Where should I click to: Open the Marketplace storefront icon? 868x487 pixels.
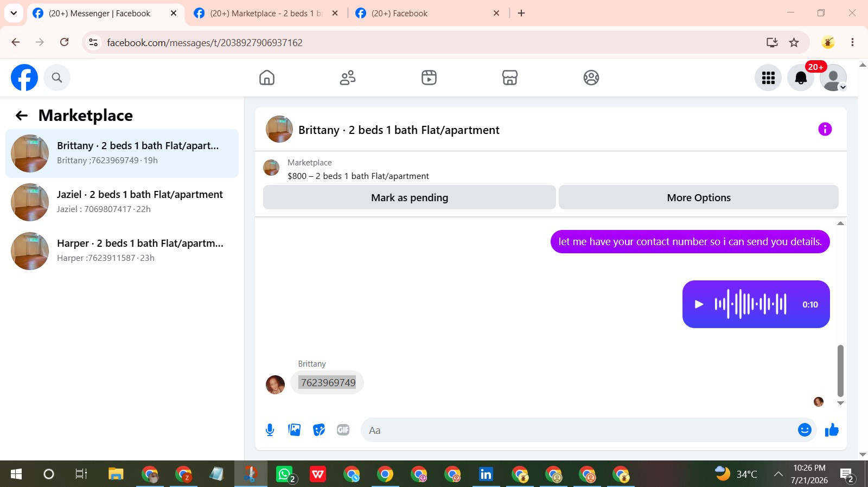click(510, 78)
